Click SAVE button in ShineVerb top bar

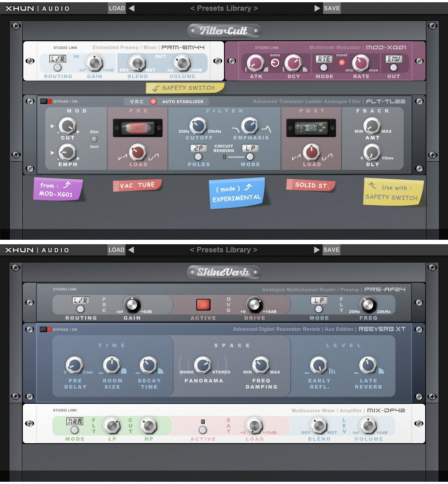pos(332,250)
